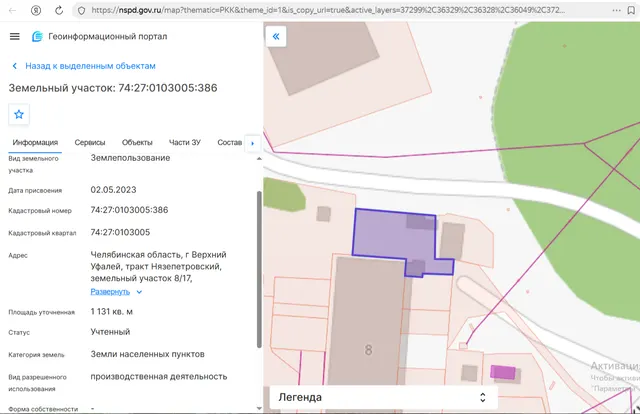Select Землепользование value

pyautogui.click(x=130, y=158)
